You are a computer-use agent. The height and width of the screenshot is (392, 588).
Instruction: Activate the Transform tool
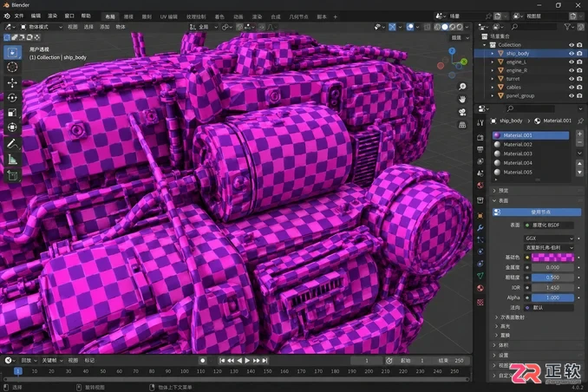pos(12,127)
